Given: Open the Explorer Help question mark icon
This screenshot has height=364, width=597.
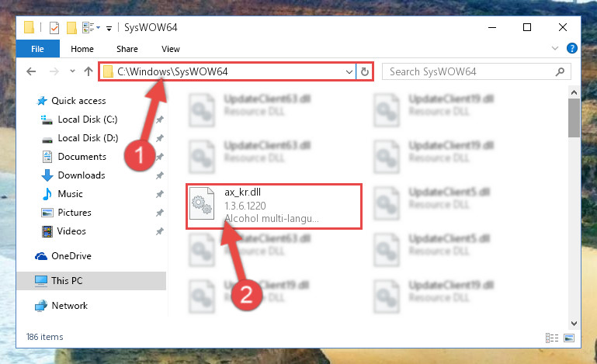Looking at the screenshot, I should coord(571,48).
